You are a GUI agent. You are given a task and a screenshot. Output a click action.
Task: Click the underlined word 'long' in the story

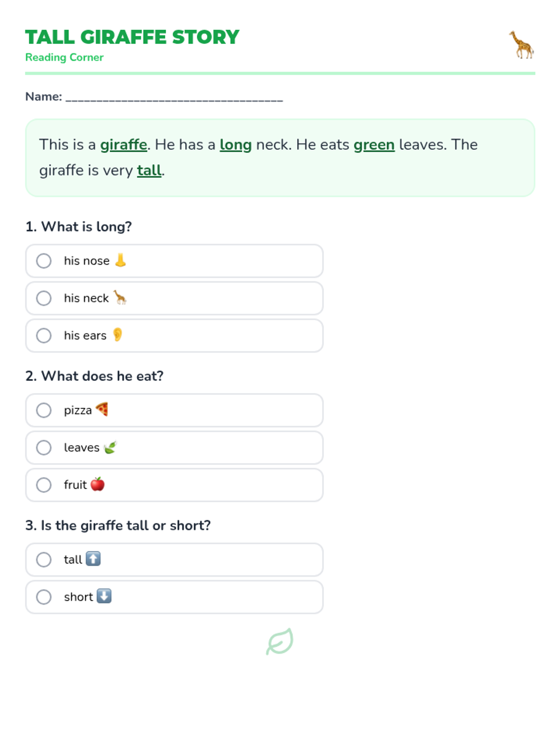tap(236, 145)
